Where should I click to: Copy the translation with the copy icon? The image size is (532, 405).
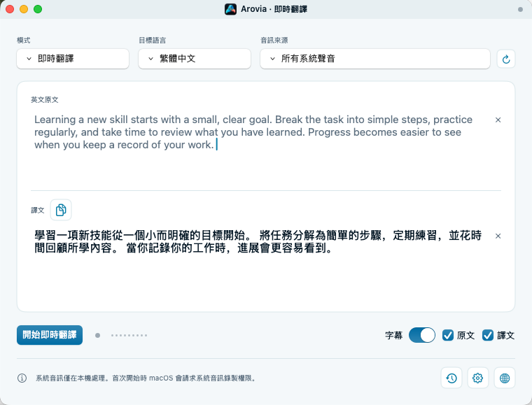coord(61,210)
